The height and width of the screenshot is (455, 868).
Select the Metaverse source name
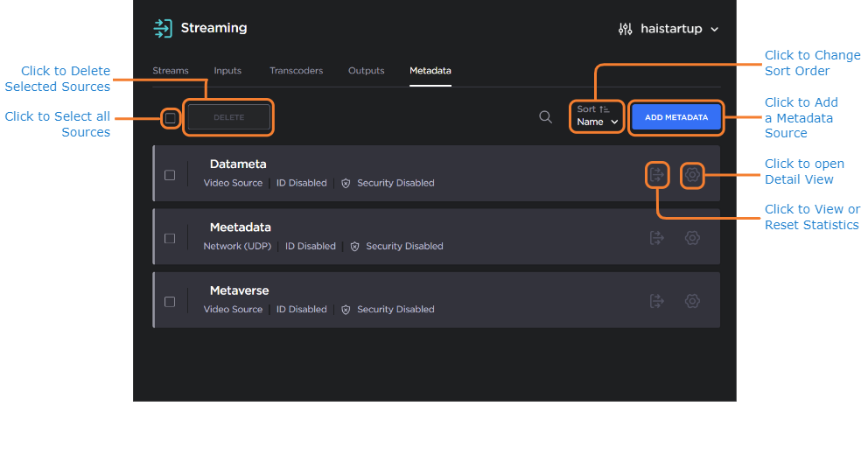(239, 290)
